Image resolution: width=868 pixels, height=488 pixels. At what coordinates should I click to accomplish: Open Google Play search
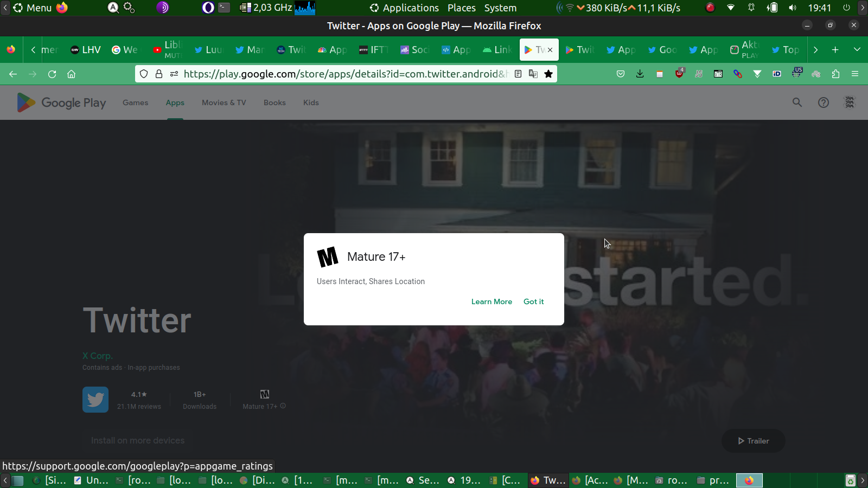click(x=797, y=102)
